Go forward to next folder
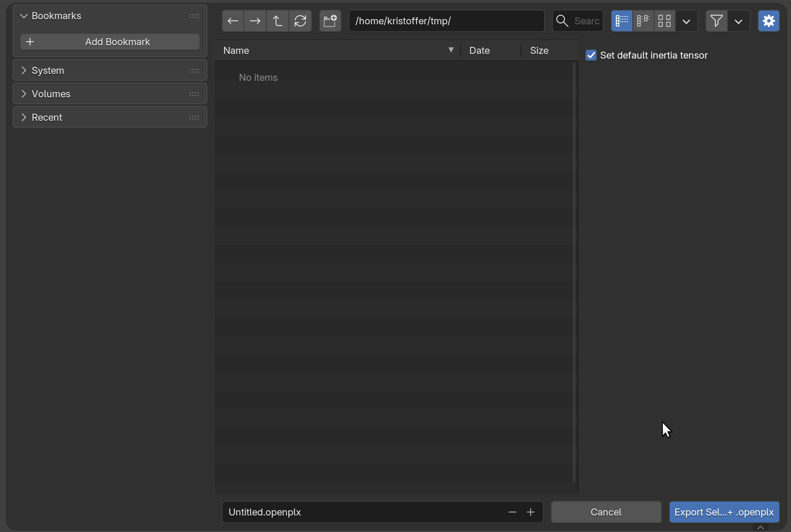Screen dimensions: 791x532 (x=255, y=21)
